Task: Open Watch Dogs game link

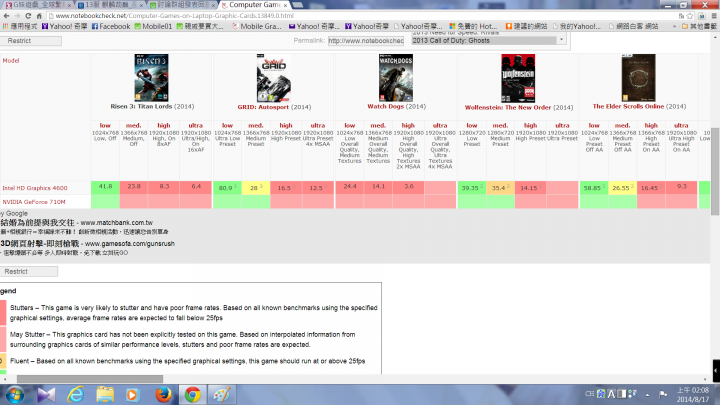Action: point(386,107)
